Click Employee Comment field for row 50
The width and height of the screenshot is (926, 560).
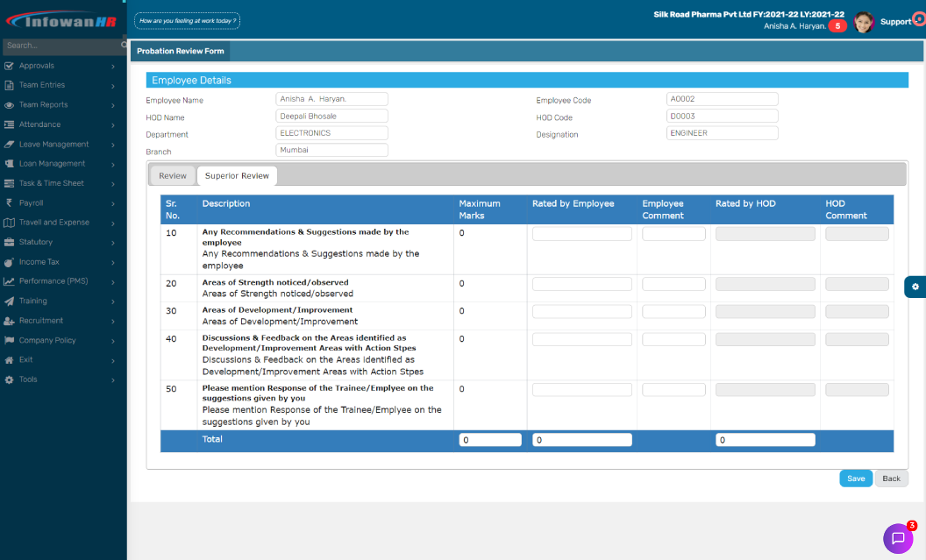click(673, 389)
